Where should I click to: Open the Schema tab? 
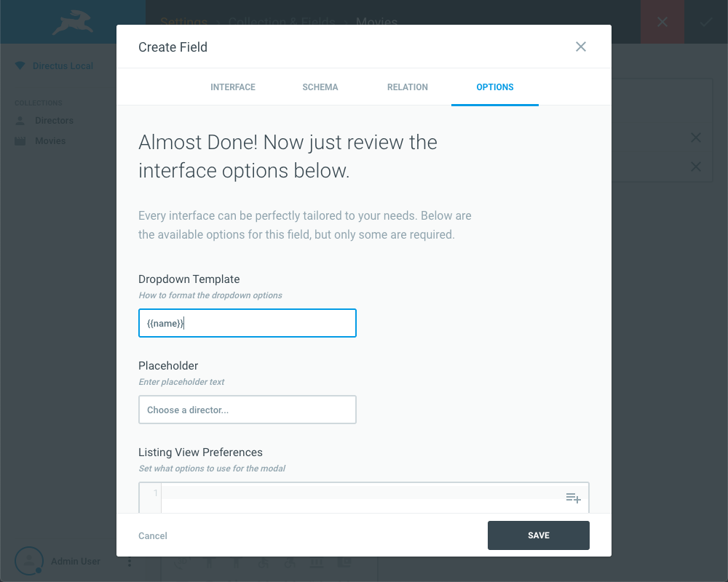point(320,87)
